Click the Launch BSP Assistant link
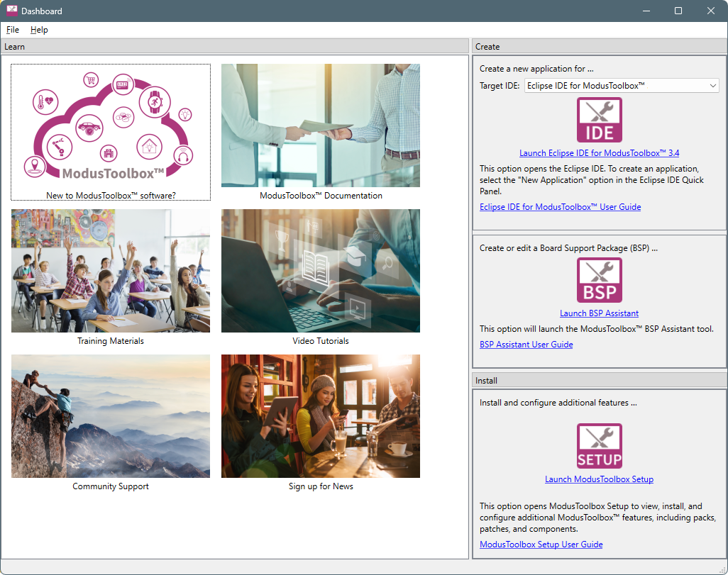Viewport: 728px width, 575px height. pyautogui.click(x=599, y=313)
